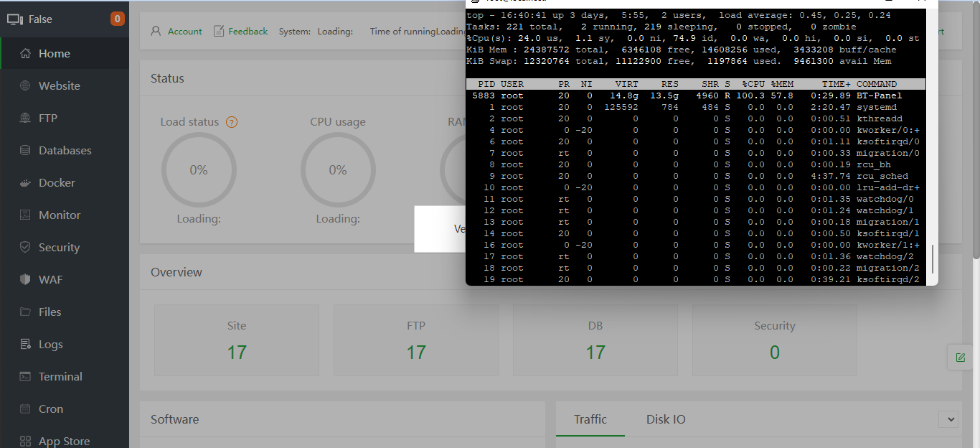
Task: Click the migration/0 process row in top
Action: [695, 153]
